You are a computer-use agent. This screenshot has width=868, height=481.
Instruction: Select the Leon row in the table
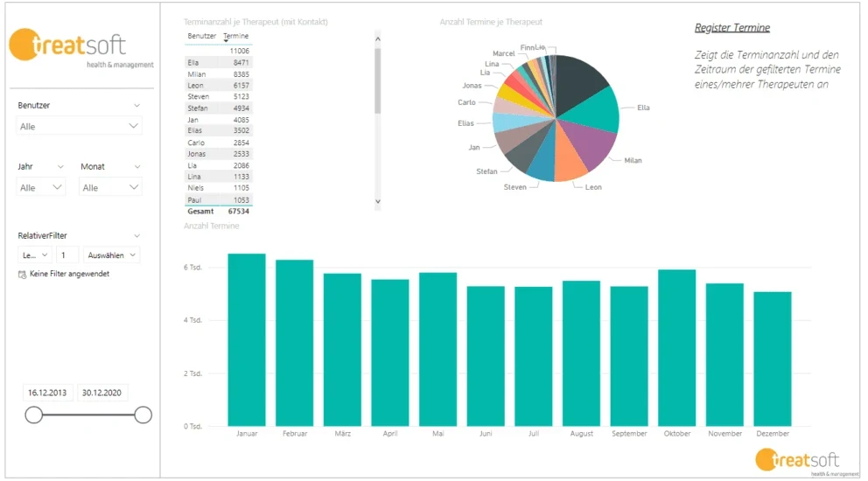218,85
